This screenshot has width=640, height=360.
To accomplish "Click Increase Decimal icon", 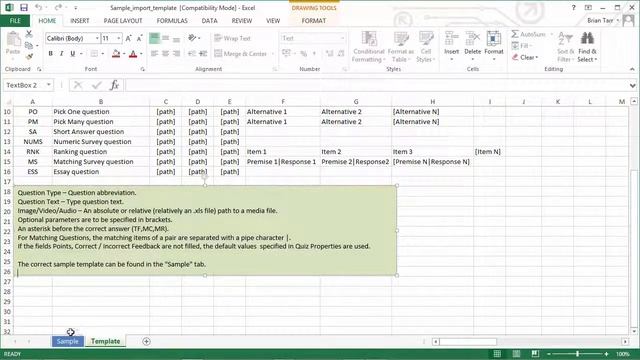I will [329, 53].
